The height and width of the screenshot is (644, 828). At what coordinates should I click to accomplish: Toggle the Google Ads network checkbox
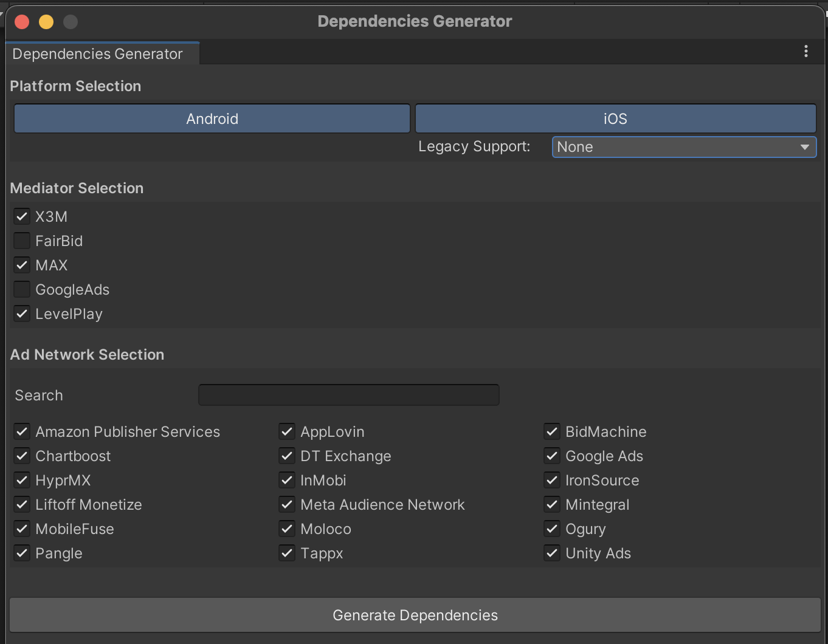552,456
